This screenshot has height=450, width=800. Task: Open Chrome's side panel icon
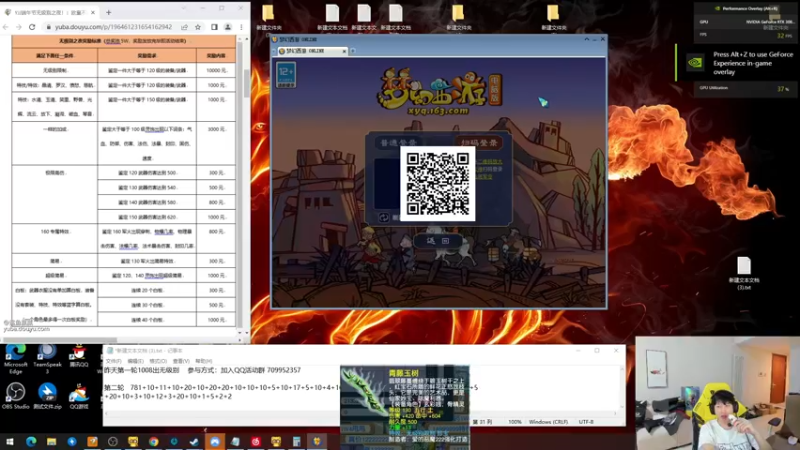[x=214, y=27]
